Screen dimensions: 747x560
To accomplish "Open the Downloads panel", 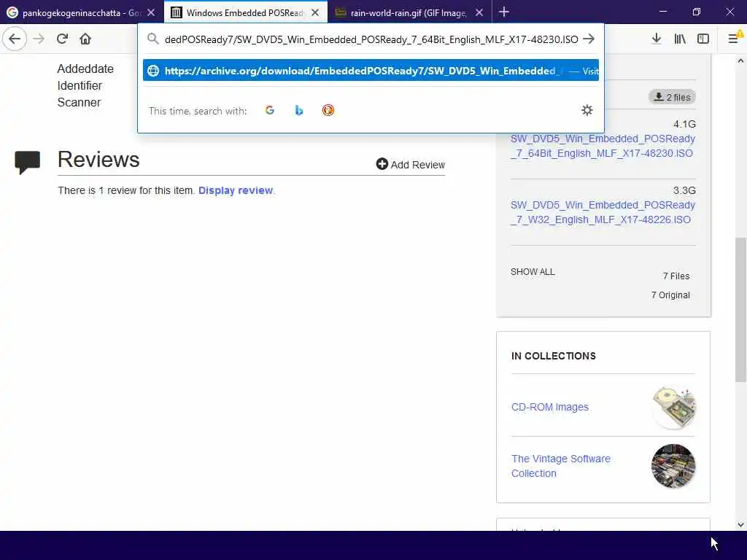I will pos(657,39).
